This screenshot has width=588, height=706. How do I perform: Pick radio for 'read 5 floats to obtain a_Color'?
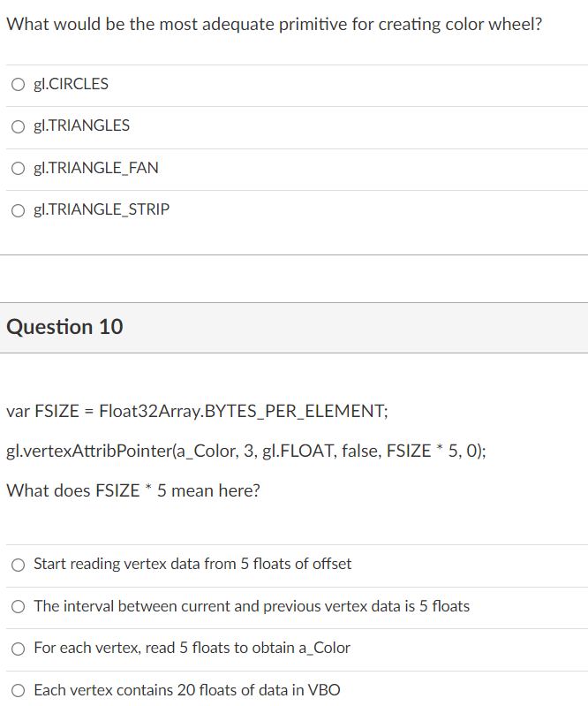18,649
